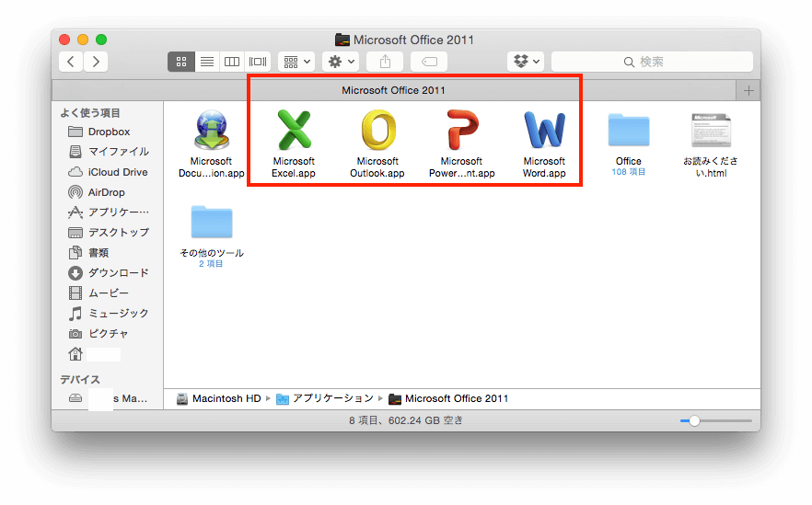Screen dimensions: 812x505
Task: Click the デバイス sidebar header
Action: [80, 379]
